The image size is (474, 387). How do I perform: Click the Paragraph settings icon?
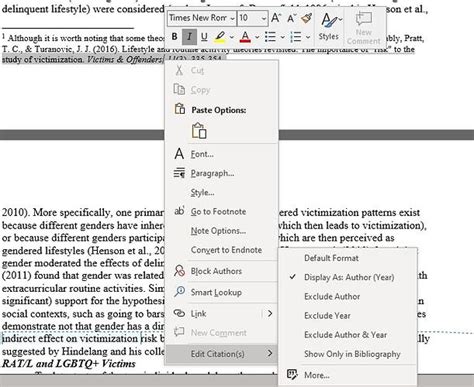point(179,173)
